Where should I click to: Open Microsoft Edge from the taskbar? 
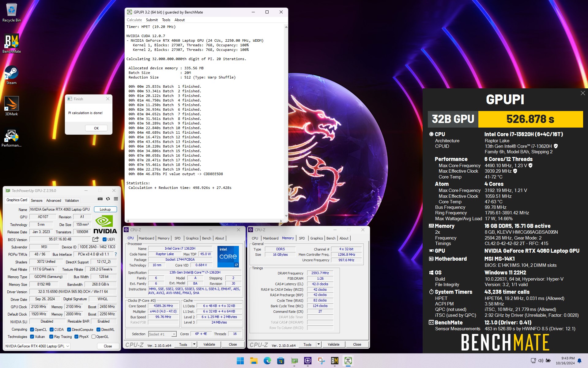coord(267,361)
